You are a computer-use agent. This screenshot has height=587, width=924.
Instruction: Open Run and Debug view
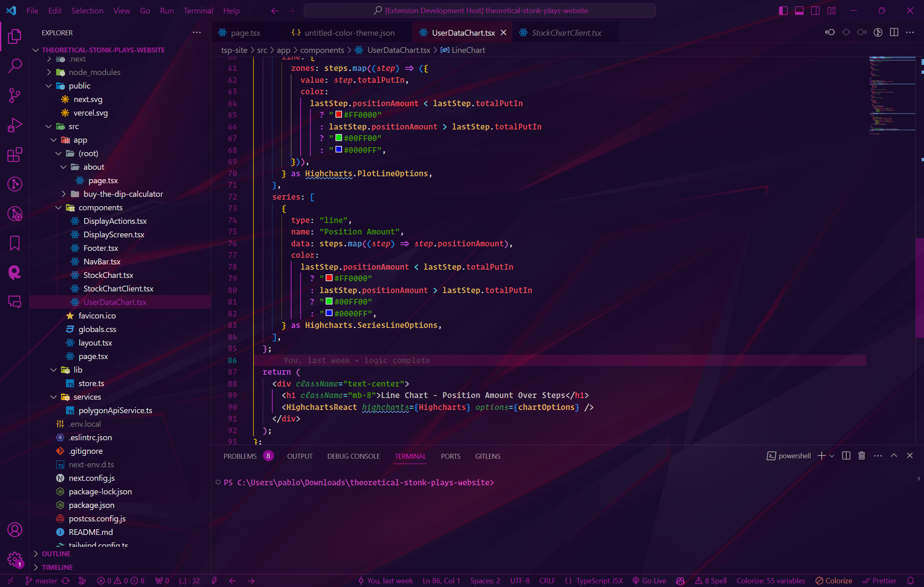(x=15, y=125)
